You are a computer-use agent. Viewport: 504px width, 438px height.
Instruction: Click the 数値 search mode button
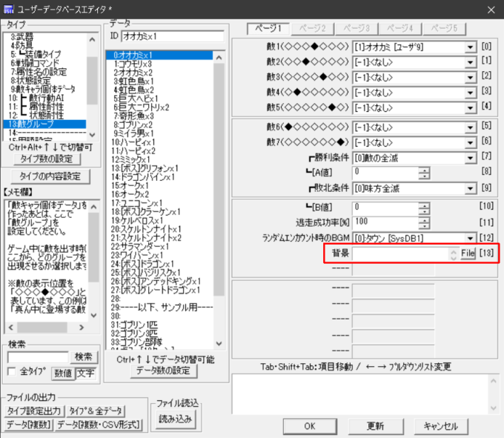(62, 373)
